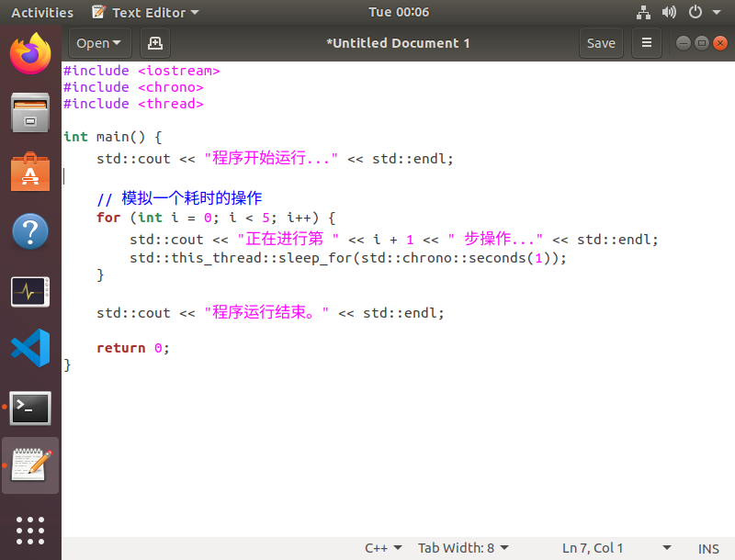Toggle the INS insert mode indicator
Screen dimensions: 735x560
pyautogui.click(x=708, y=548)
